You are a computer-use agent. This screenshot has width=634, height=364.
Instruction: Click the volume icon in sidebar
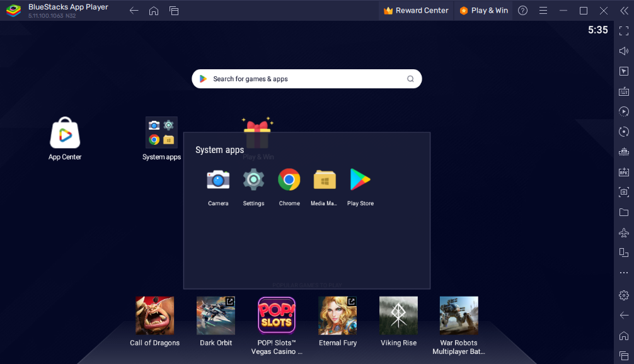624,51
